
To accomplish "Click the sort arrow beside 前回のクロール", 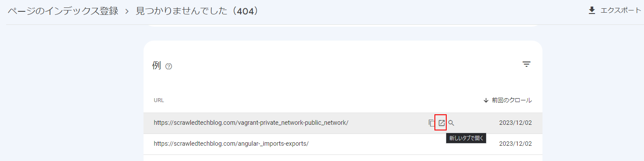I will pyautogui.click(x=486, y=100).
